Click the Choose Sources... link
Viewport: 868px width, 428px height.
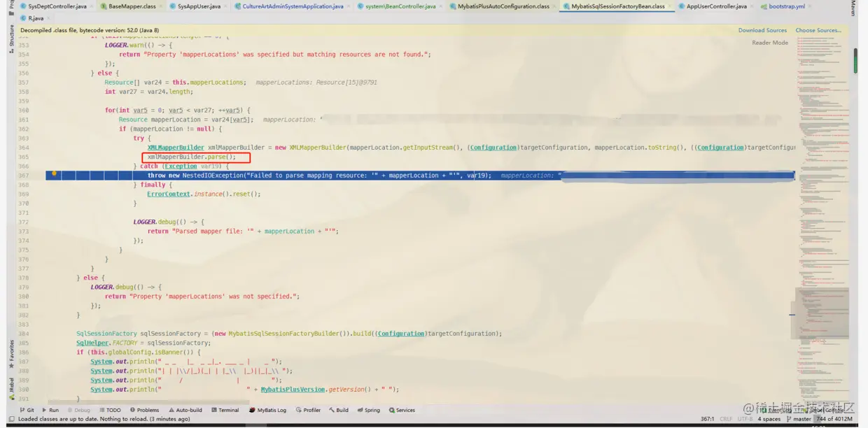[x=818, y=30]
